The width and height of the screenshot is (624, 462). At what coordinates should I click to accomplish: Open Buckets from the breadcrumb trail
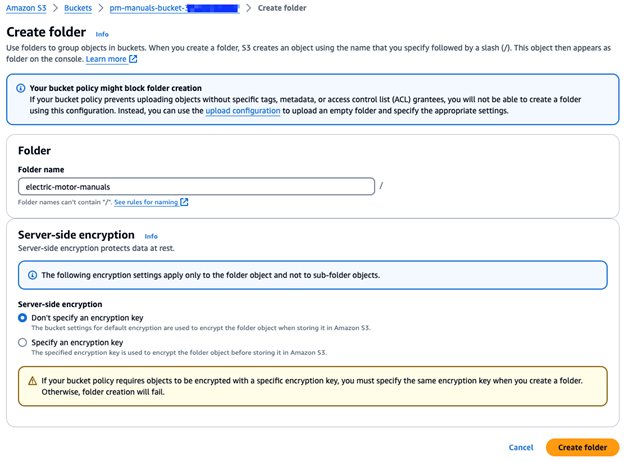80,8
